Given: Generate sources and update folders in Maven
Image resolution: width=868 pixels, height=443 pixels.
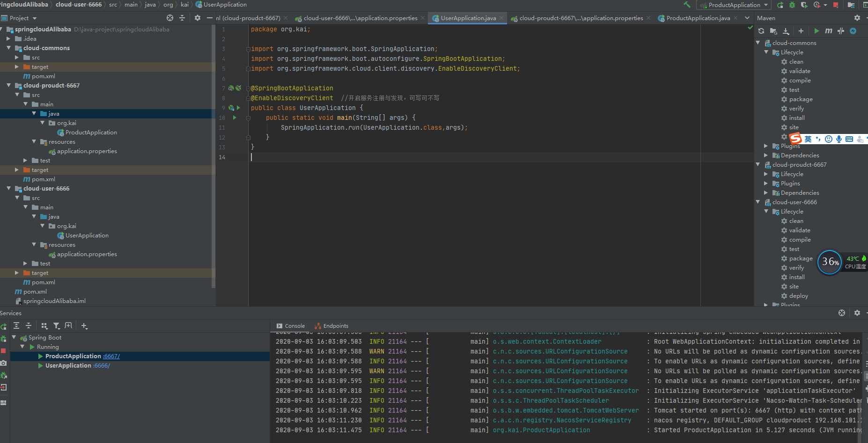Looking at the screenshot, I should point(773,31).
